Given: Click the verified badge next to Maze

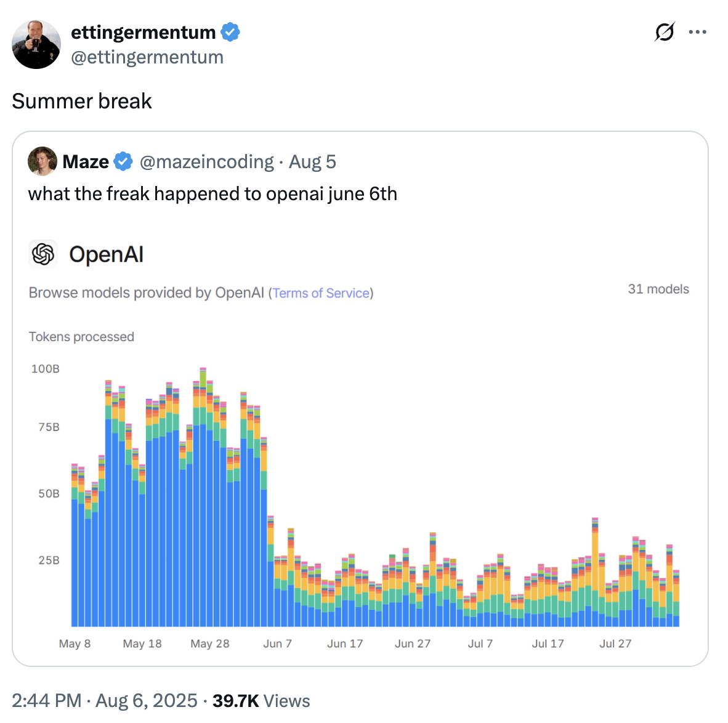Looking at the screenshot, I should (124, 161).
